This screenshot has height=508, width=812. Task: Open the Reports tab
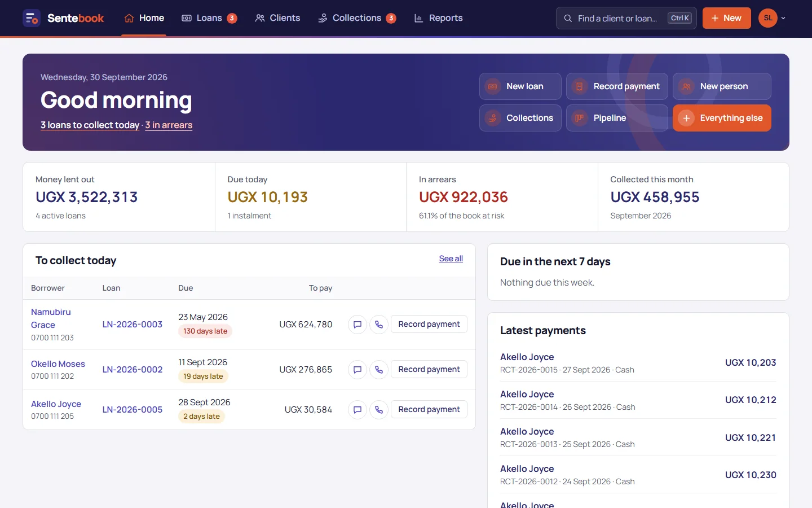tap(438, 18)
